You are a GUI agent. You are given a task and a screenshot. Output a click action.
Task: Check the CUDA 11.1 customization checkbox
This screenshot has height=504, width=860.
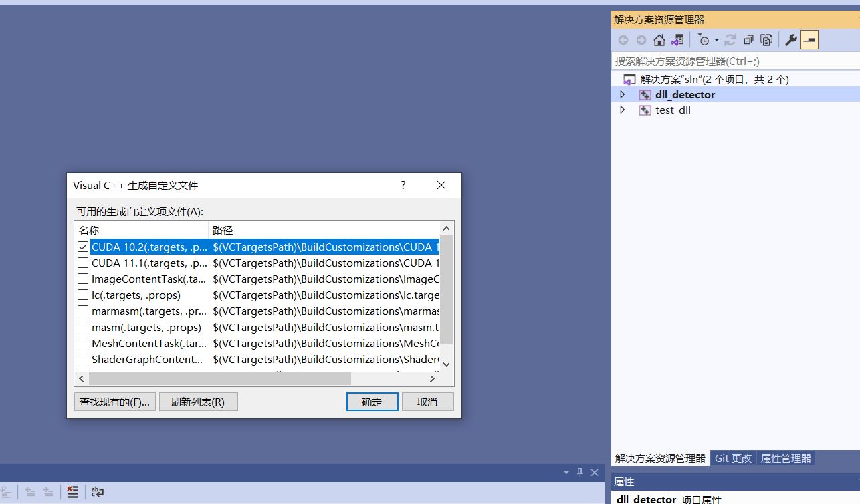83,263
